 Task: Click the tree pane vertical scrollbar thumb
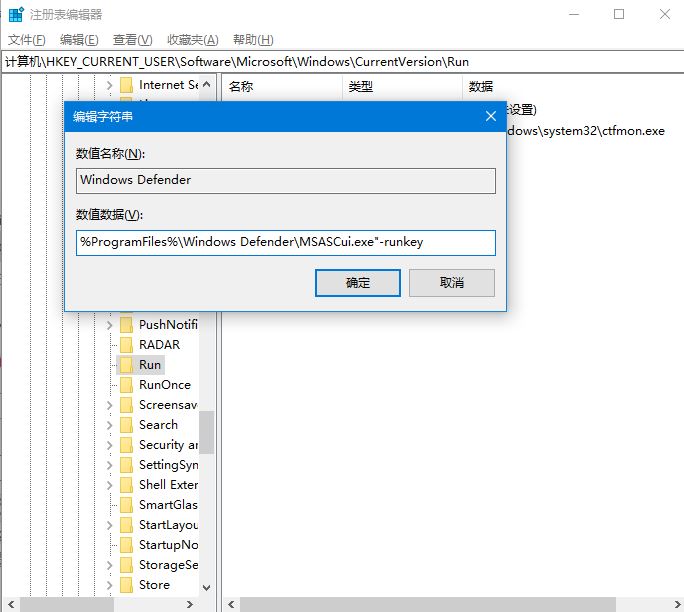tap(207, 432)
